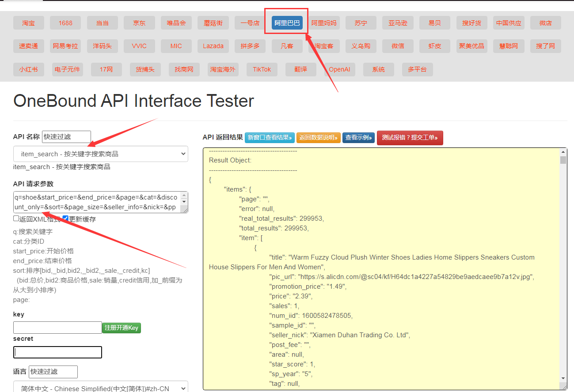The image size is (574, 392).
Task: Enable the 返回XML格式 checkbox
Action: (x=16, y=219)
